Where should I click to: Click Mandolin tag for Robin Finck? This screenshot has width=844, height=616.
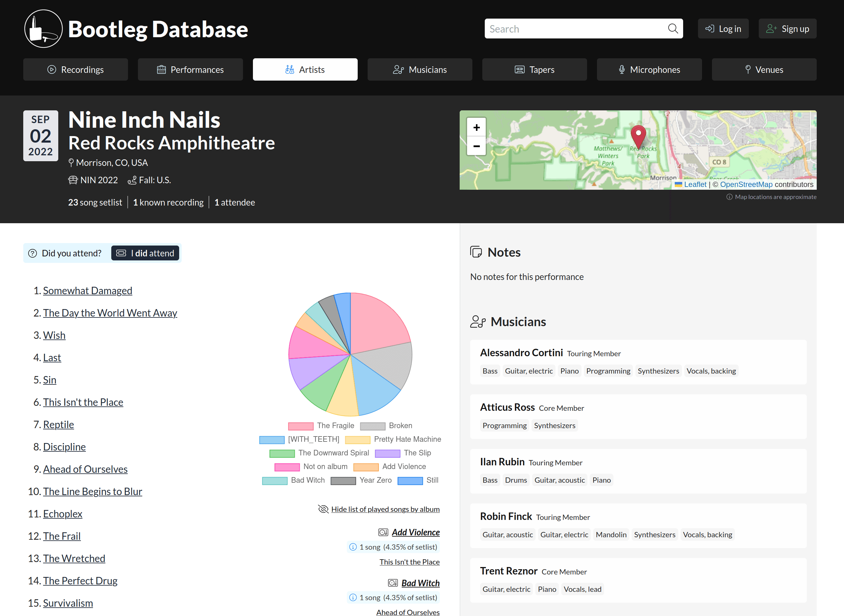[x=611, y=534]
